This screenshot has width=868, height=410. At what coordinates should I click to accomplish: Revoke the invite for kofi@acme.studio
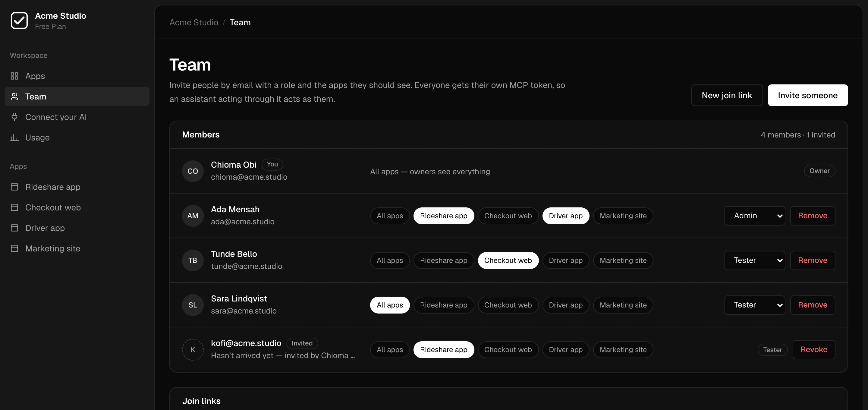[814, 350]
